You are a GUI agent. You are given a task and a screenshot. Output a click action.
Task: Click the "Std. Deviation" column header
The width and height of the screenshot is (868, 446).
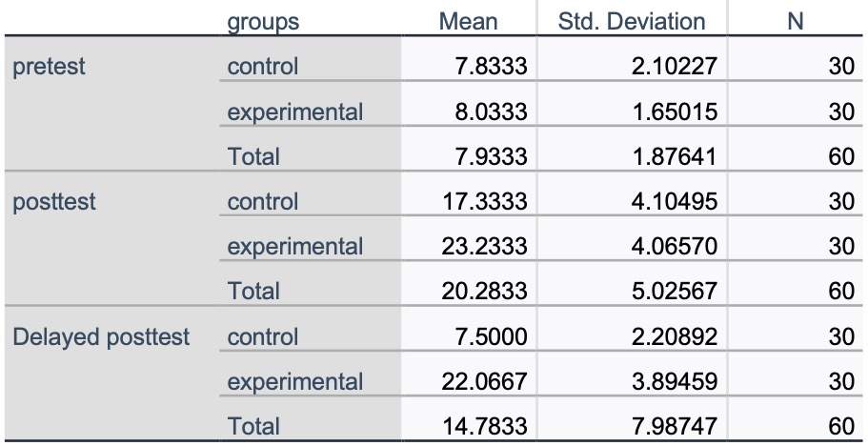point(632,21)
